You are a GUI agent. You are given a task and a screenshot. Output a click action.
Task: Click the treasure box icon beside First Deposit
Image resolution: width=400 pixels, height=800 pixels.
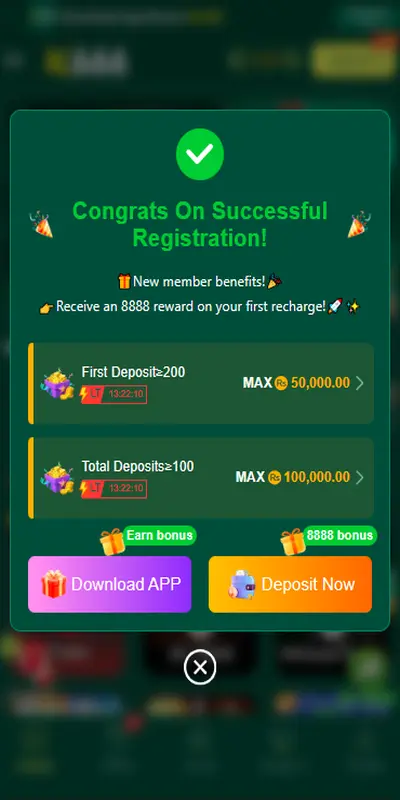pos(57,383)
